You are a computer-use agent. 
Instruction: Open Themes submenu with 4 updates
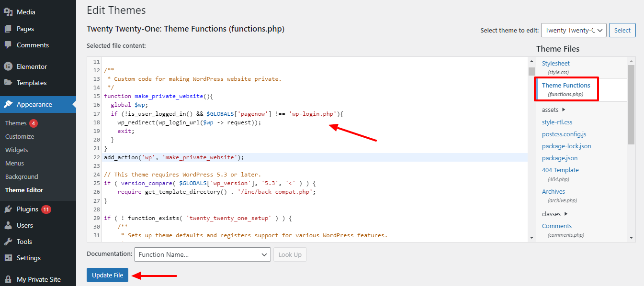[21, 123]
